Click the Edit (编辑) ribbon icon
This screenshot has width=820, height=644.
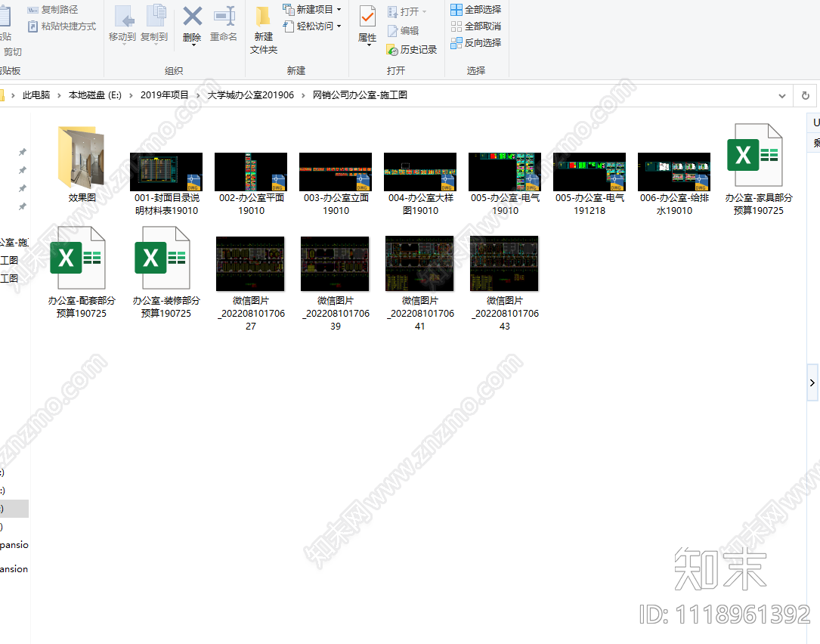[392, 31]
